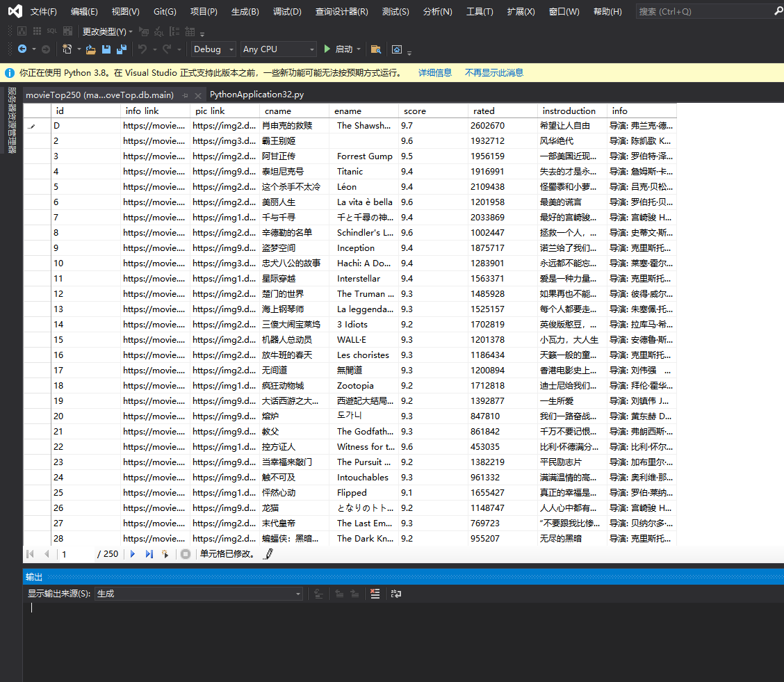
Task: Click the Redo arrow icon
Action: 167,49
